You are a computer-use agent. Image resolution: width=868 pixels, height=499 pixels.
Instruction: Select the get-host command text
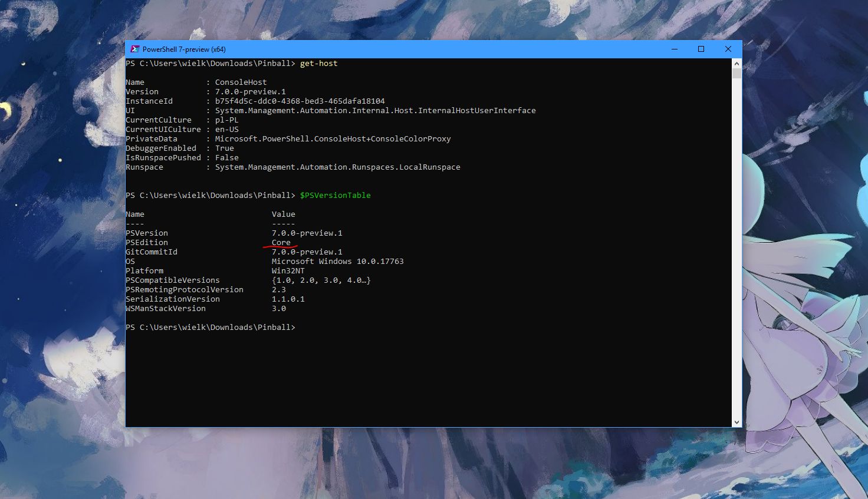pos(318,63)
